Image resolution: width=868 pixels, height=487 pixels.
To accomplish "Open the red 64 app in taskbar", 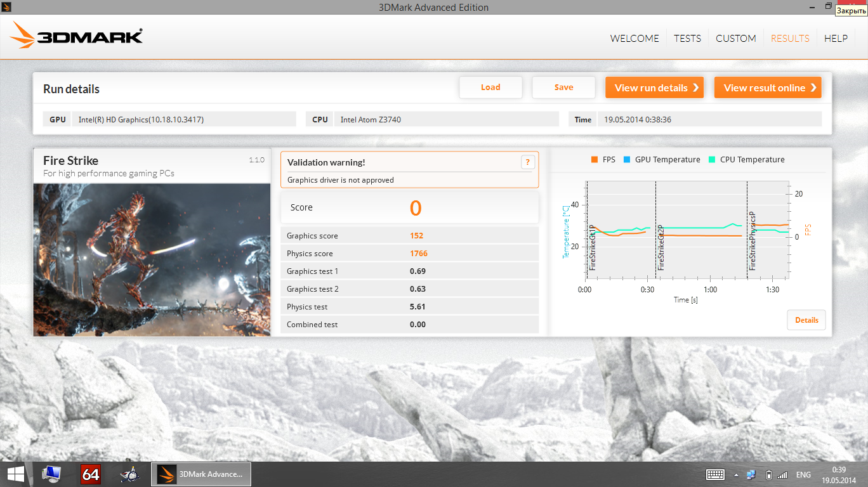I will tap(91, 474).
